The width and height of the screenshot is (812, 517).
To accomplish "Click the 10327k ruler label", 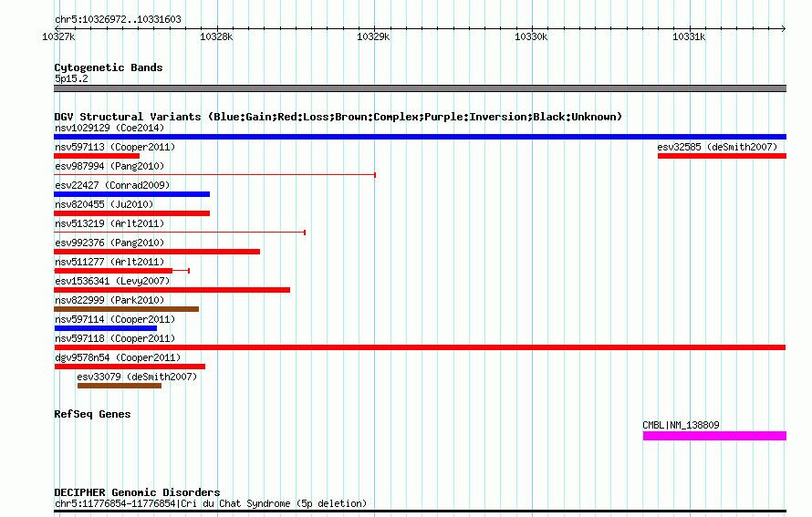I will coord(58,36).
